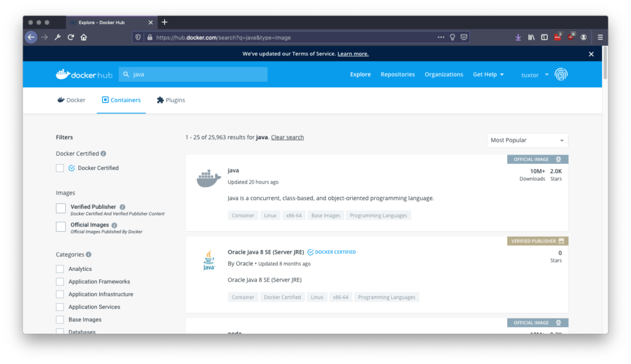Click the Docker Certified info icon

(x=104, y=153)
